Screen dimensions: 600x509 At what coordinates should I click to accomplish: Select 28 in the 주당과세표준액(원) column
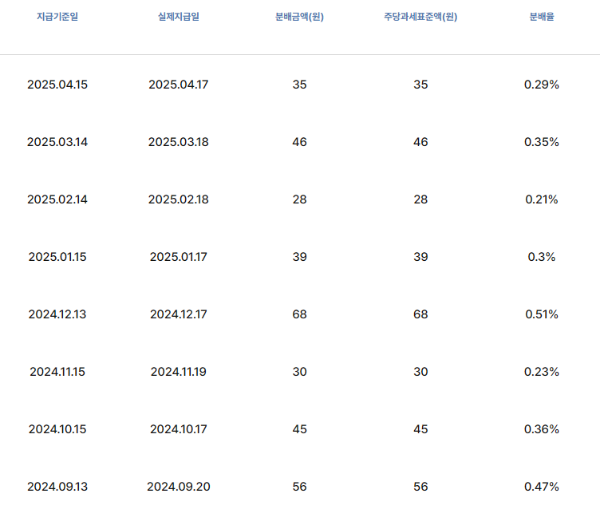421,199
